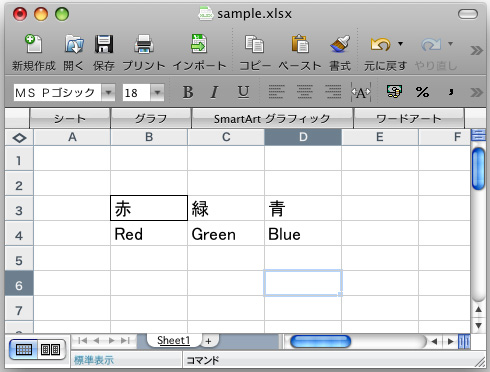Click the やり直し redo icon
The height and width of the screenshot is (372, 490).
(x=431, y=44)
